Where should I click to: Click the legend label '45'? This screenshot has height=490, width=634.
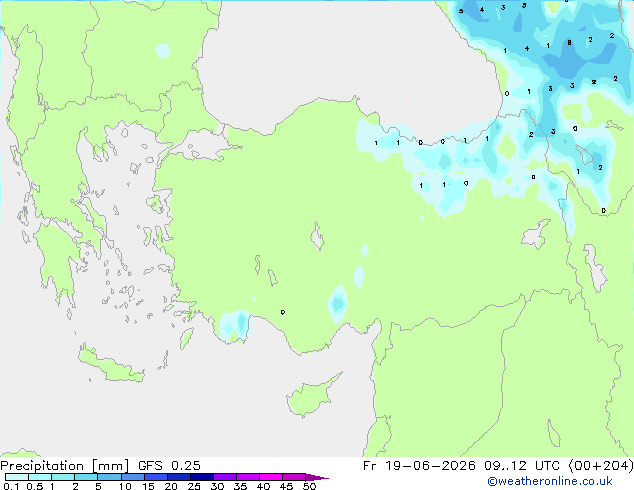coord(286,486)
